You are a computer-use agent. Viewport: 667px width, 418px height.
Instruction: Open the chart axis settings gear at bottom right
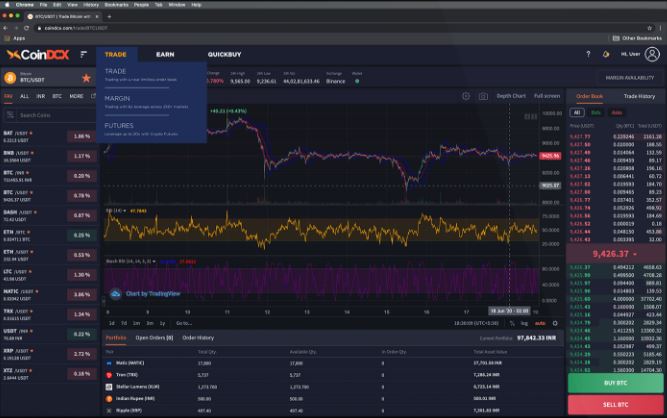click(555, 324)
